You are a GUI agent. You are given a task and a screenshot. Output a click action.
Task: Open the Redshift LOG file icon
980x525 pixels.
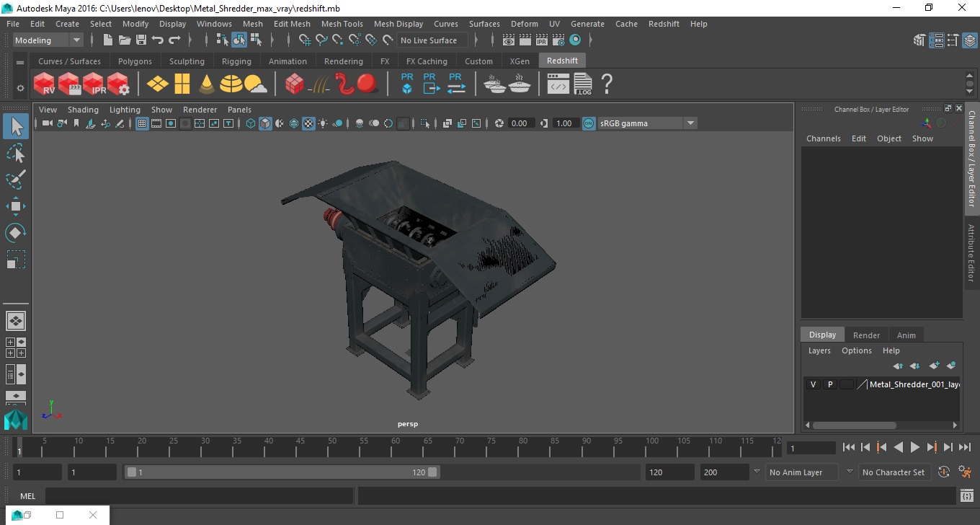[582, 84]
